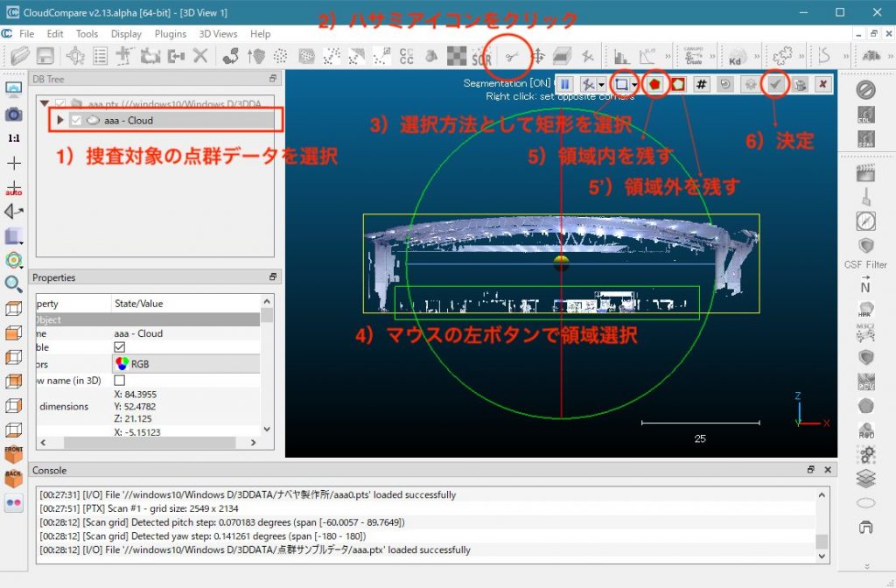Open the Tools menu
The width and height of the screenshot is (896, 588).
[x=87, y=33]
